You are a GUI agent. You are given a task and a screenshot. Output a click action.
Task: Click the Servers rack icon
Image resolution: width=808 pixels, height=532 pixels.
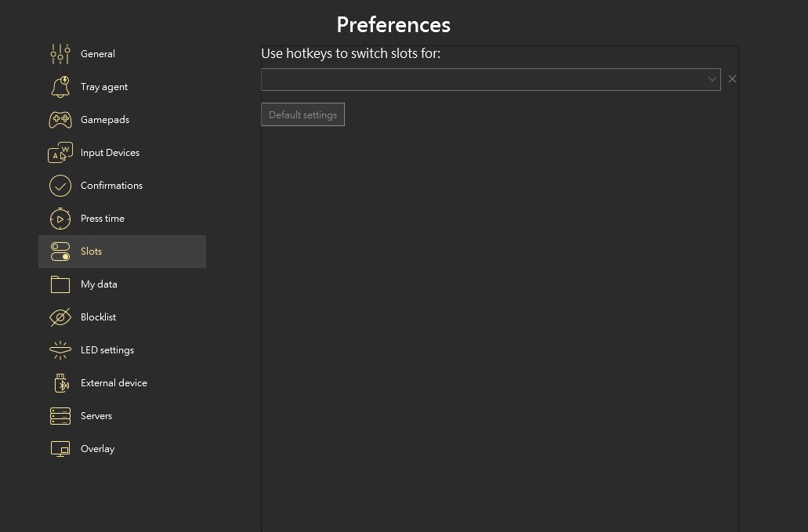60,416
